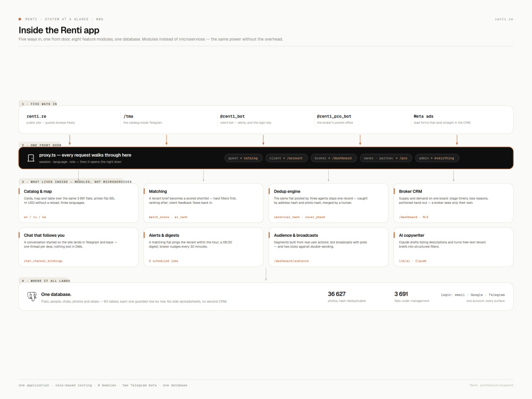This screenshot has height=399, width=532.
Task: Click the renti.re entry point heading
Action: click(36, 117)
